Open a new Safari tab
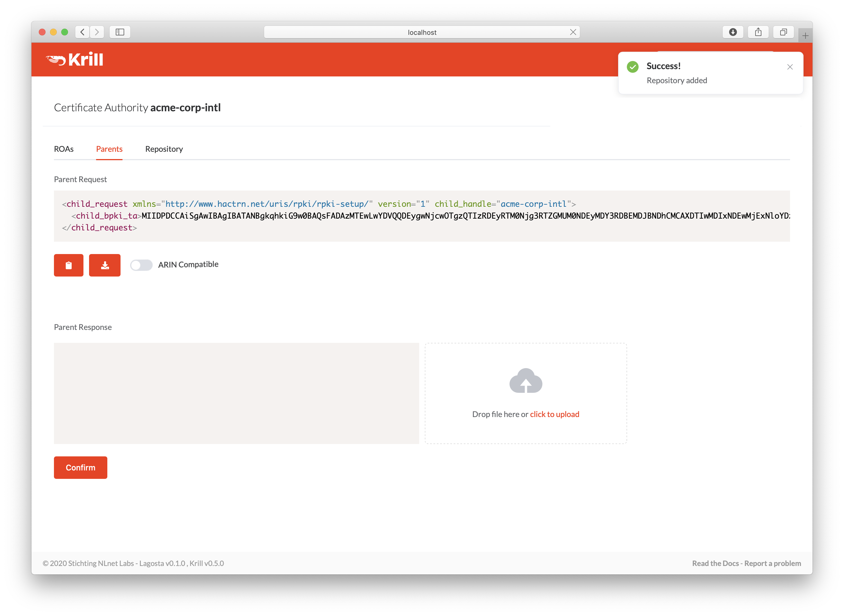Screen dimensions: 844x616 (x=805, y=36)
